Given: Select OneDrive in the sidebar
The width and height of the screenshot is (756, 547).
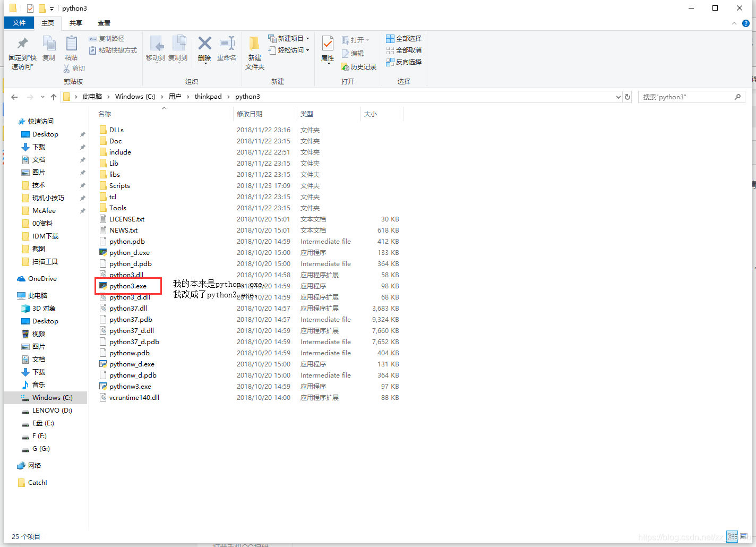Looking at the screenshot, I should pos(42,279).
